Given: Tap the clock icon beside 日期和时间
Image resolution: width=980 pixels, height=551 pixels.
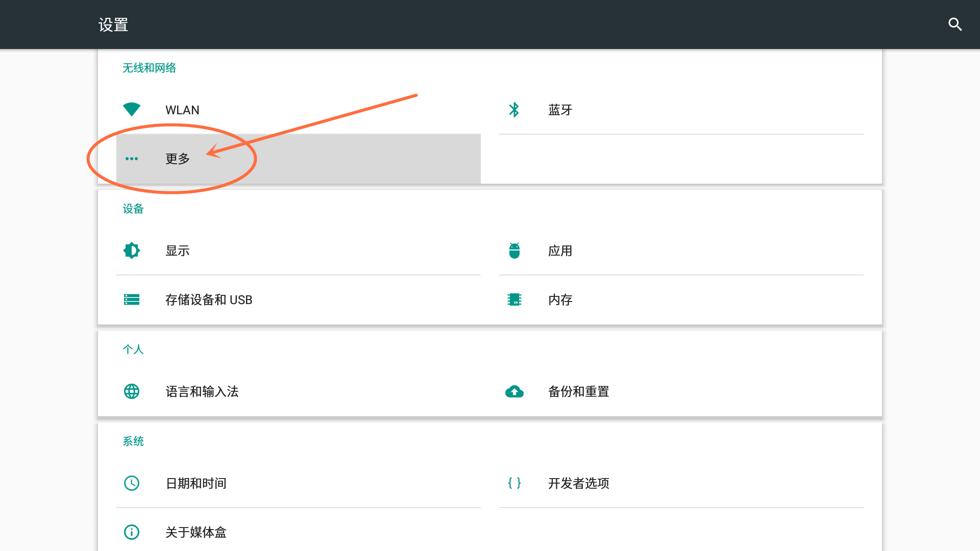Looking at the screenshot, I should pos(132,483).
